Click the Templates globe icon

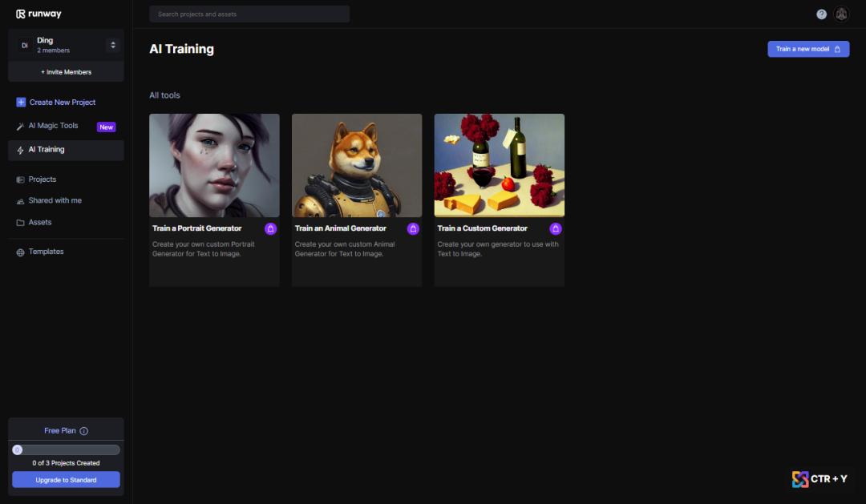click(x=20, y=252)
